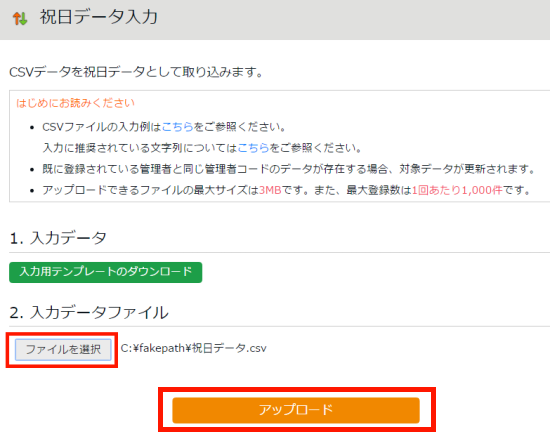Click the はじめにお読みください heading

point(75,103)
